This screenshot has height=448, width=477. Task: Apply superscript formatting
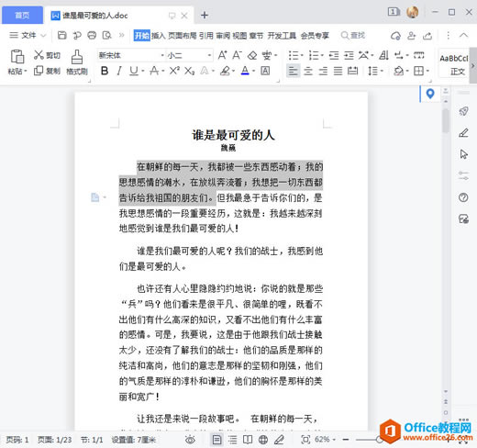pyautogui.click(x=174, y=71)
